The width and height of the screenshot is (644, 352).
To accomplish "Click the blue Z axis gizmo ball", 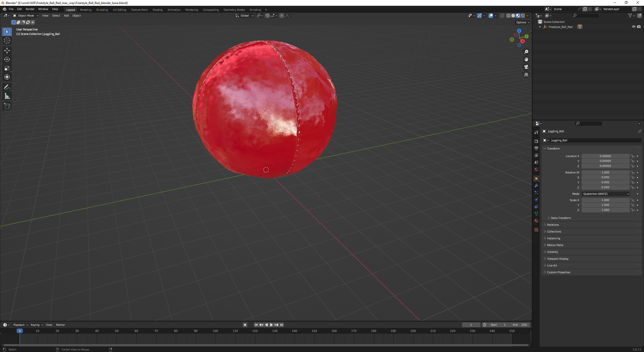I will click(x=519, y=31).
